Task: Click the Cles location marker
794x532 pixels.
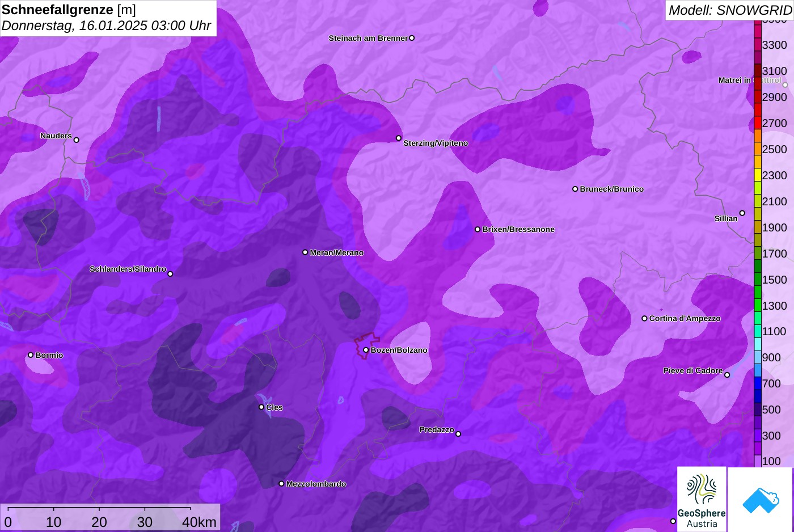Action: tap(261, 407)
